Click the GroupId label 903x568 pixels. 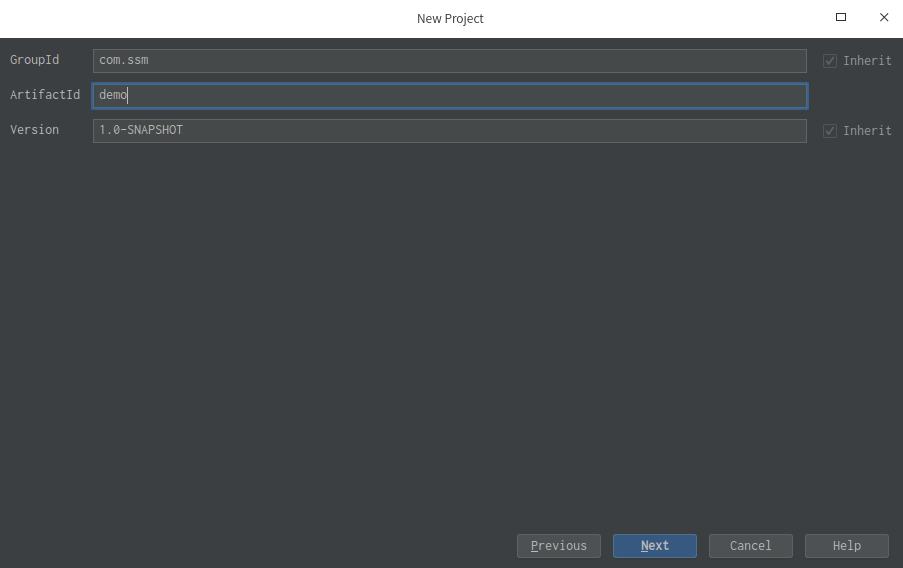35,60
